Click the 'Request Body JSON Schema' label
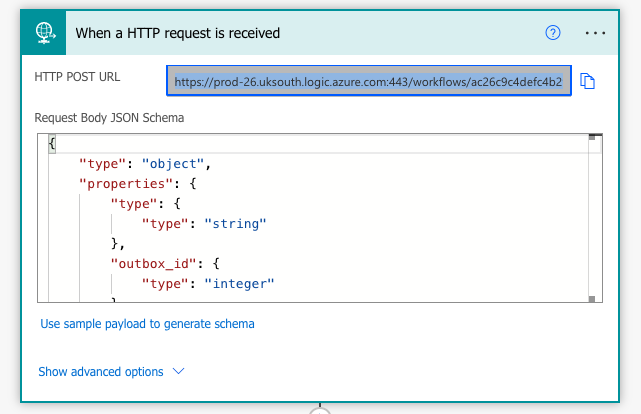Screen dimensions: 641x414 [109, 117]
